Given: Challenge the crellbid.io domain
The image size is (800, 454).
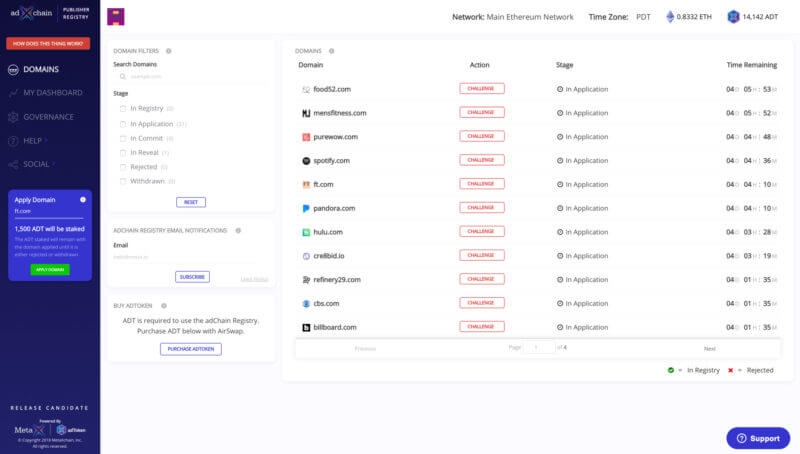Looking at the screenshot, I should coord(482,255).
